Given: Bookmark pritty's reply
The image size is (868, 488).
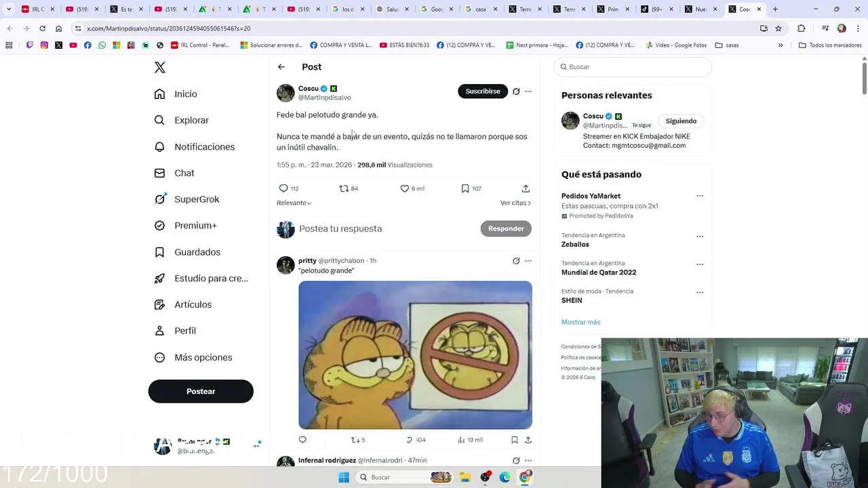Looking at the screenshot, I should (515, 440).
